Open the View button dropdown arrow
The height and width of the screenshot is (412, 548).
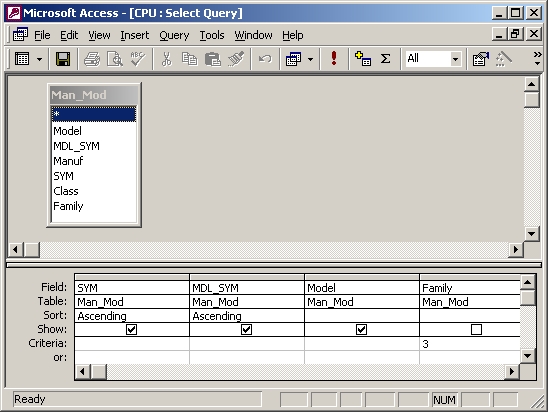coord(39,59)
